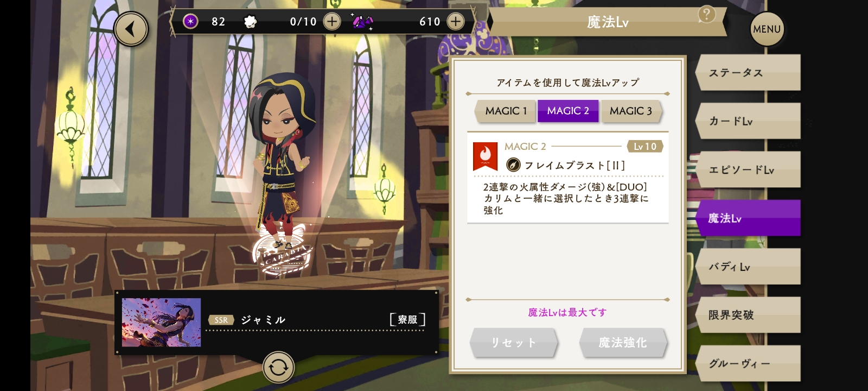
Task: Tap the ジャミル SSR card thumbnail
Action: coord(161,323)
